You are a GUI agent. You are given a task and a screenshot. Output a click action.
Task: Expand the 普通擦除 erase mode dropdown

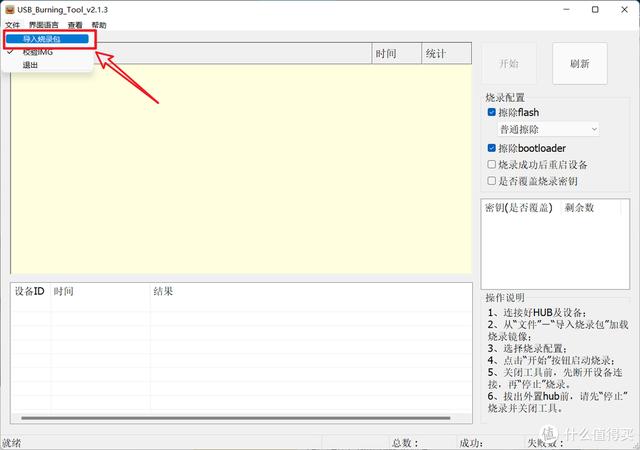pos(548,129)
